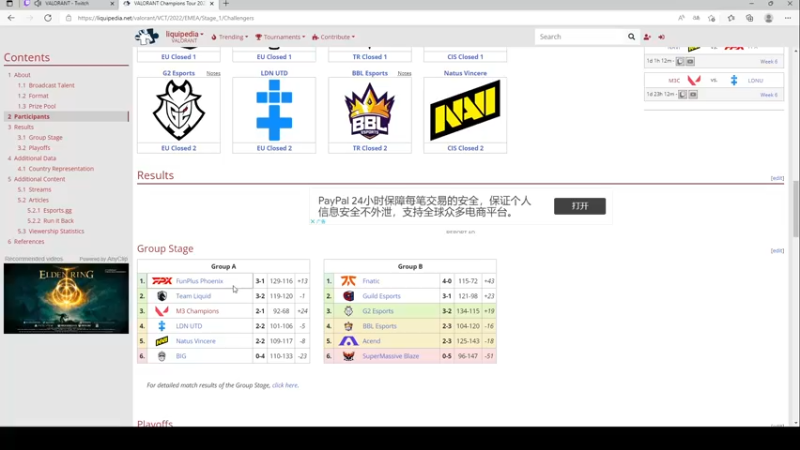Viewport: 800px width, 450px height.
Task: Click the create account icon
Action: [647, 37]
